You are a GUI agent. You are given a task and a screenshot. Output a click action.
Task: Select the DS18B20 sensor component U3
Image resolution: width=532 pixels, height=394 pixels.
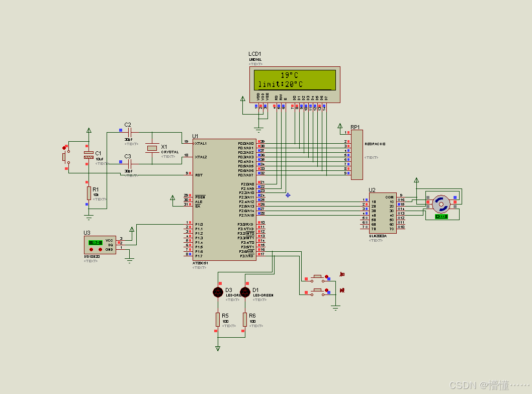pyautogui.click(x=100, y=245)
